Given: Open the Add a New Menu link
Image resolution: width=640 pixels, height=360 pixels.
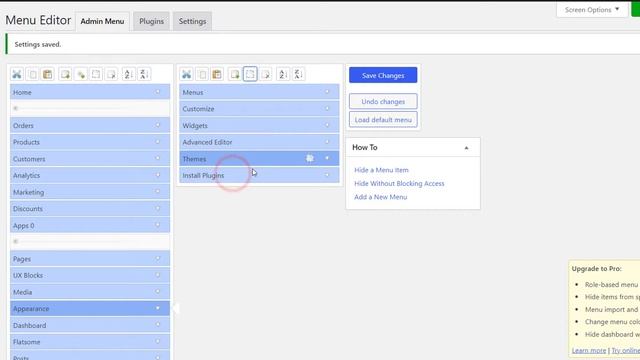Looking at the screenshot, I should tap(380, 197).
